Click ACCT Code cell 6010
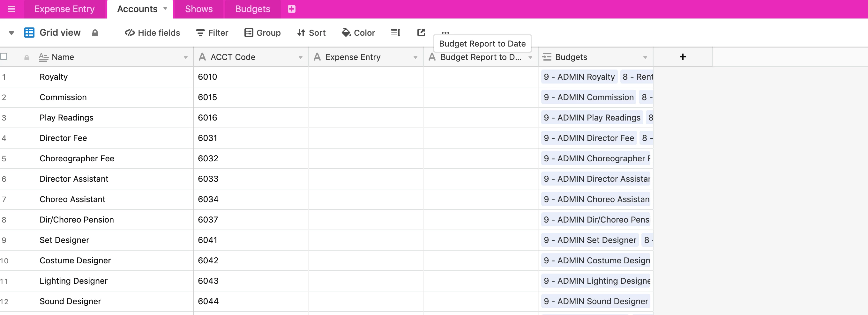 pos(251,77)
